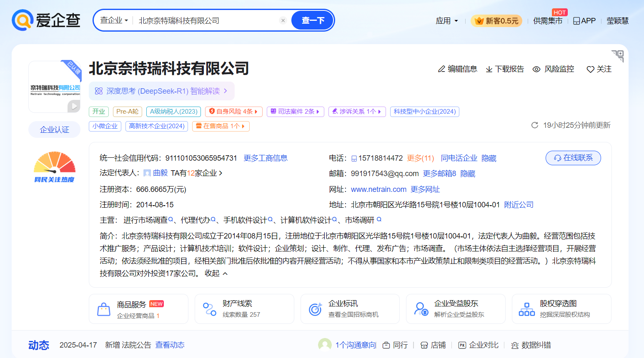The height and width of the screenshot is (358, 644).
Task: Click the 企业认证 button
Action: [x=54, y=130]
